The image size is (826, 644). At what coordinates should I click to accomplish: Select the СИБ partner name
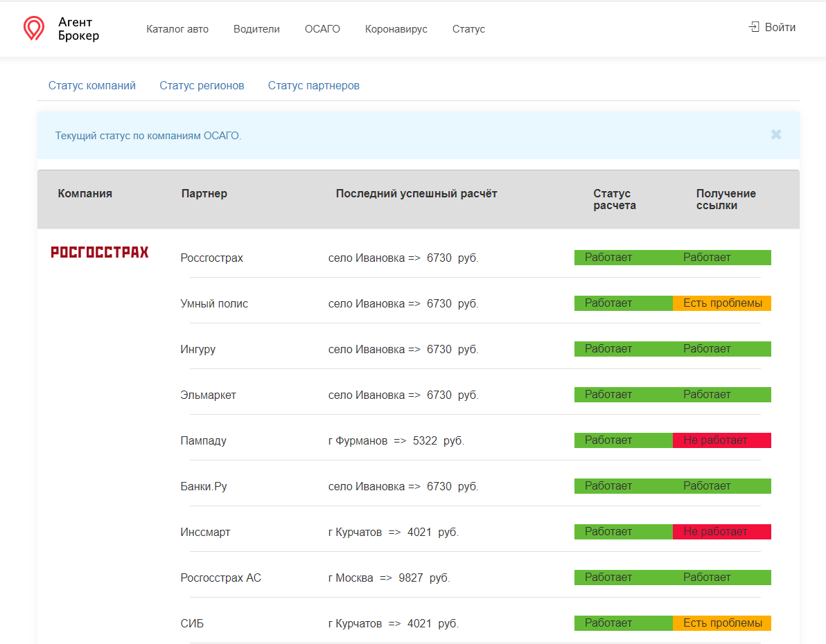point(192,623)
